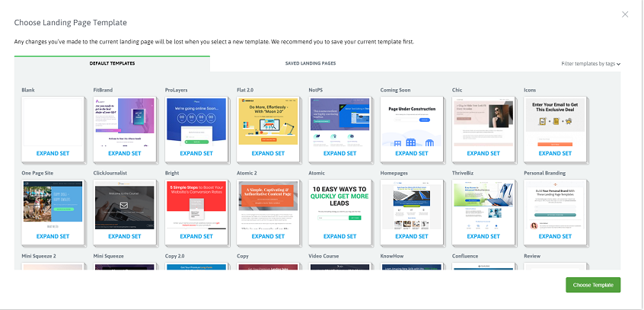Expand the ClickJournalist template set

[124, 236]
